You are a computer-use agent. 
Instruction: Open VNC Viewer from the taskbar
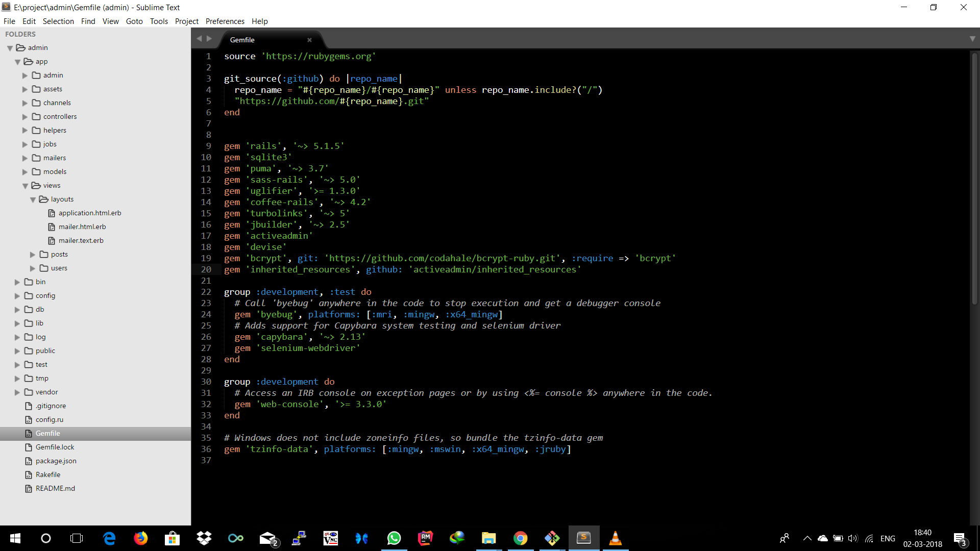coord(330,538)
